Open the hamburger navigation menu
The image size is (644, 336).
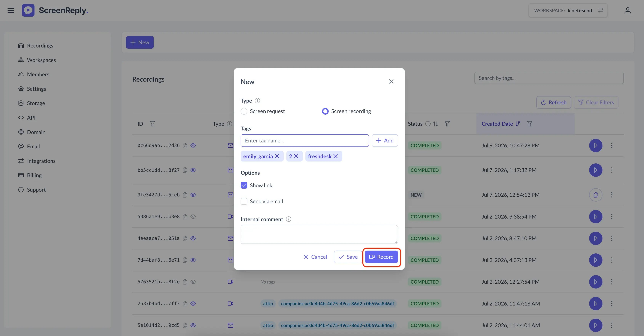tap(11, 10)
